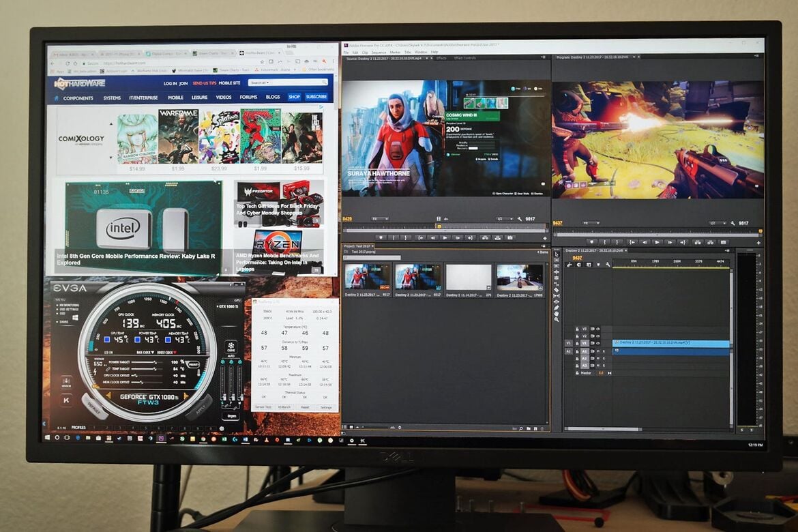Open the Clip menu in Premiere
Image resolution: width=798 pixels, height=532 pixels.
click(365, 53)
